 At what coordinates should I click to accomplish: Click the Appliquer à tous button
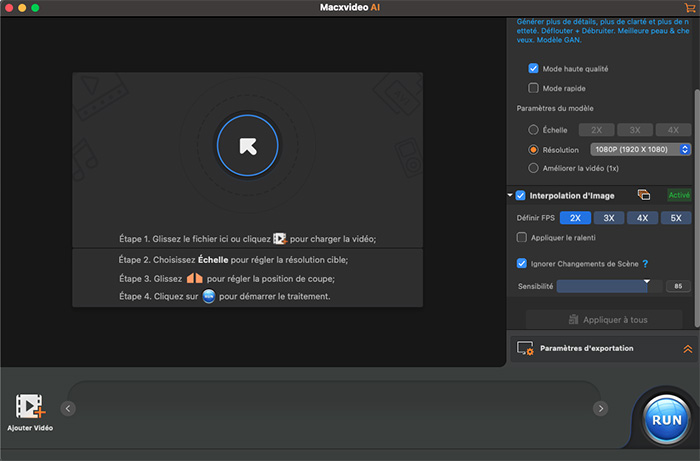[x=604, y=320]
